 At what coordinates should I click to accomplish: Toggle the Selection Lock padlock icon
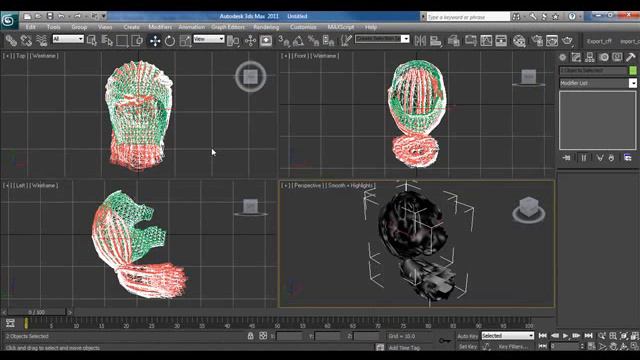point(251,336)
